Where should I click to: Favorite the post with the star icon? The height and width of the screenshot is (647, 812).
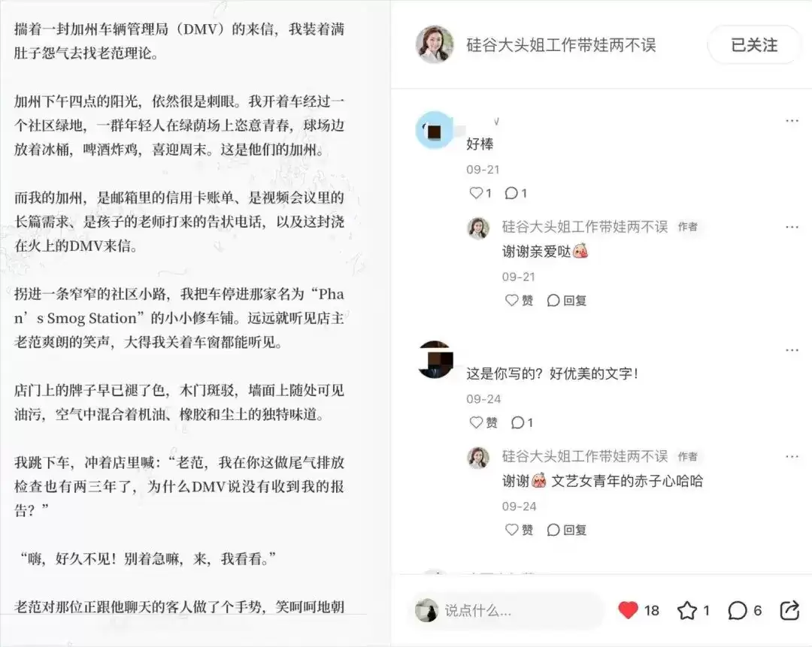(687, 611)
